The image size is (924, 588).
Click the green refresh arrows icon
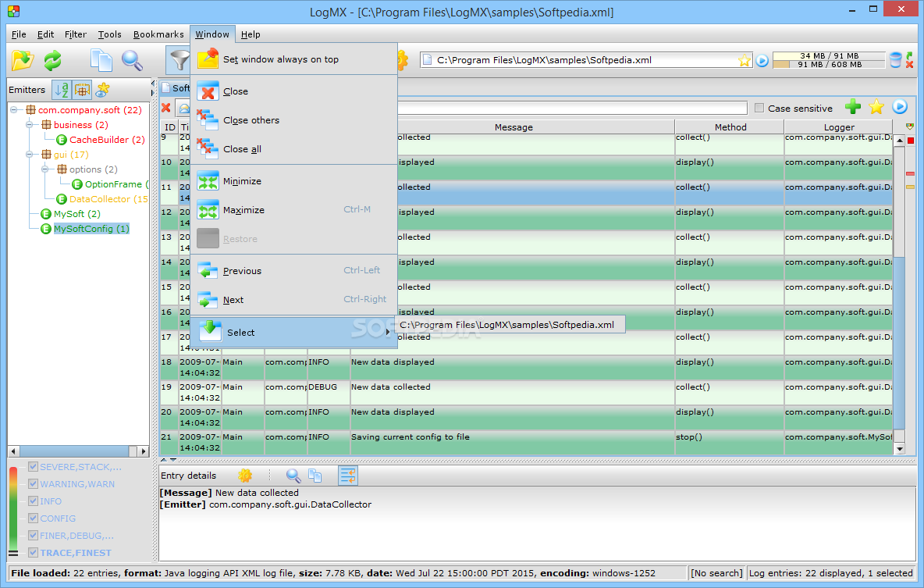(x=53, y=60)
